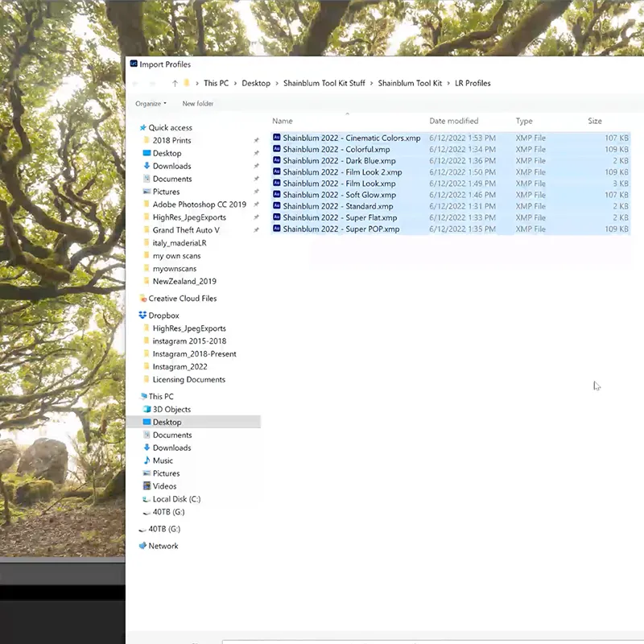Navigate to Shainblum Tool Kit breadcrumb
This screenshot has width=644, height=644.
pos(410,83)
